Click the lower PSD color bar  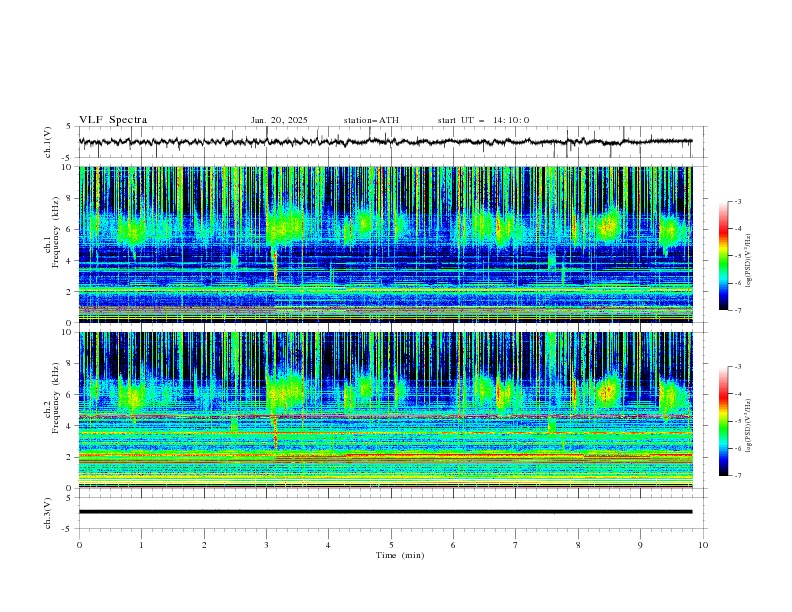(723, 421)
